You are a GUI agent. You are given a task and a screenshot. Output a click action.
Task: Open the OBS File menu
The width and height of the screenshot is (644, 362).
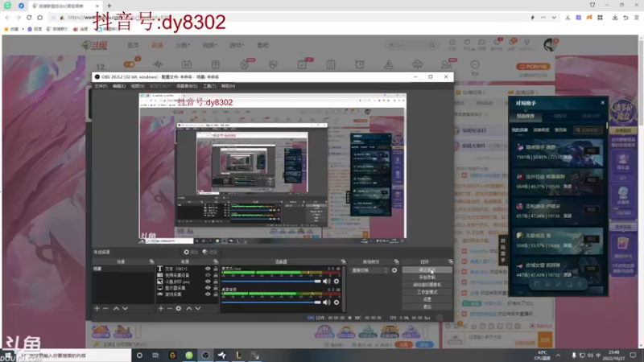point(101,86)
